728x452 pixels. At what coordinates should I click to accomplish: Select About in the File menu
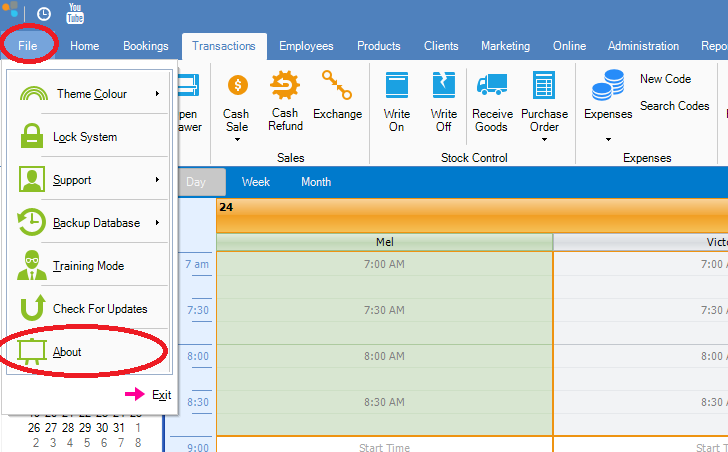pos(68,352)
